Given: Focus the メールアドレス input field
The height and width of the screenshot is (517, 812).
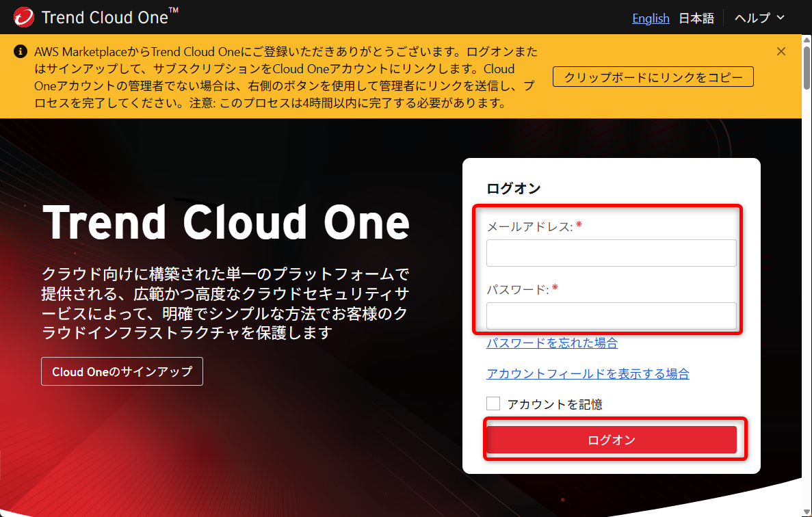Looking at the screenshot, I should pyautogui.click(x=611, y=253).
